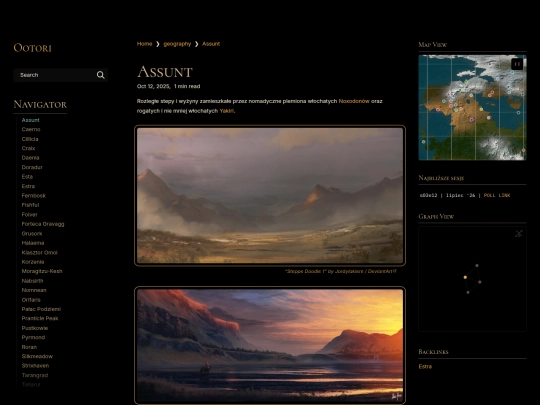Select Assunt in the breadcrumbs
Screen dimensions: 540x405
coord(211,44)
